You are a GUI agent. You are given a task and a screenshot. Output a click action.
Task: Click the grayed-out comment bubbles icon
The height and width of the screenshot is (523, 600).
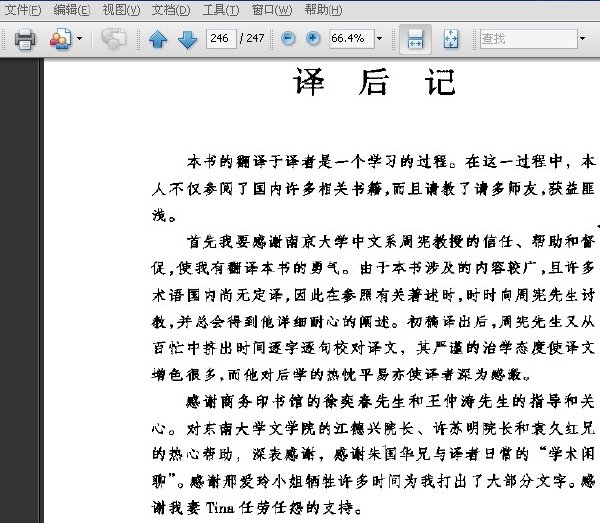point(113,39)
